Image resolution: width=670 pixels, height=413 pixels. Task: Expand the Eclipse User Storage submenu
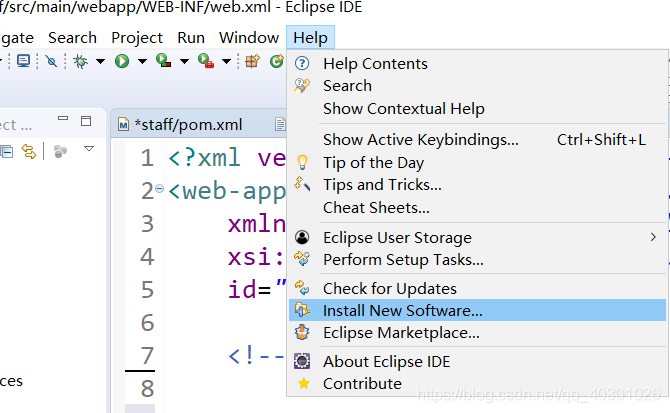pyautogui.click(x=477, y=237)
